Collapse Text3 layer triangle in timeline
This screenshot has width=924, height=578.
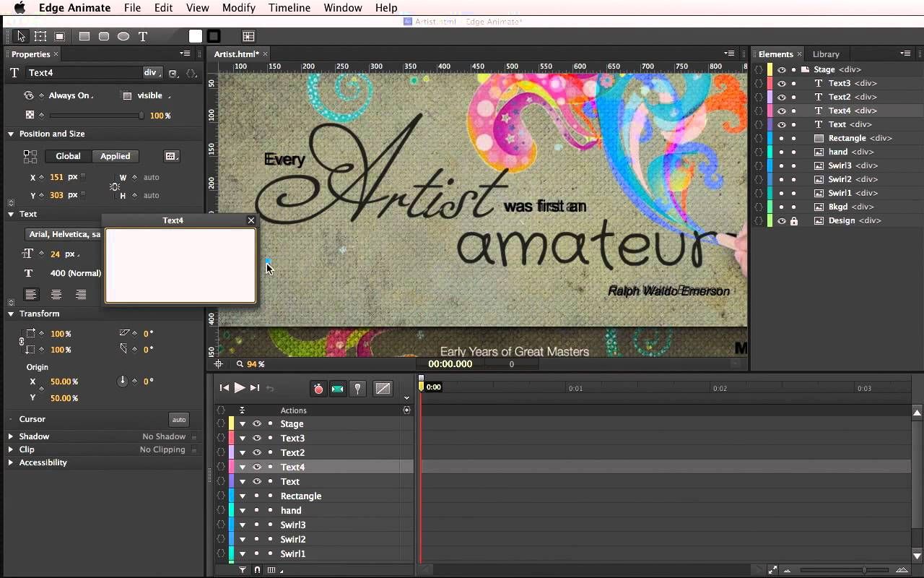[243, 439]
